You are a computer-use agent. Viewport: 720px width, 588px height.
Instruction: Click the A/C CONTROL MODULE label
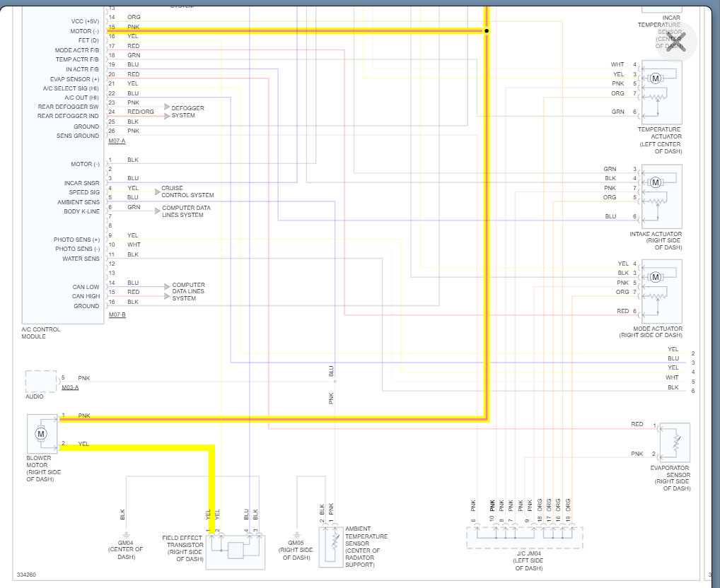[x=41, y=333]
